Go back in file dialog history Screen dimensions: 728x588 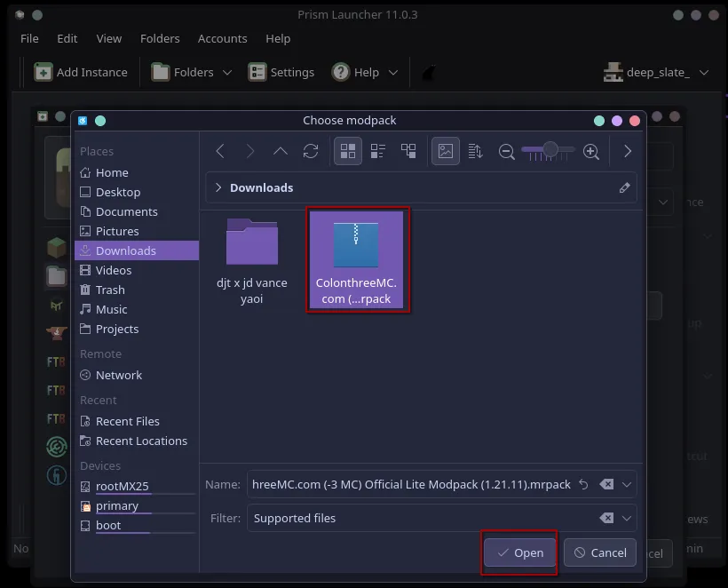[220, 151]
